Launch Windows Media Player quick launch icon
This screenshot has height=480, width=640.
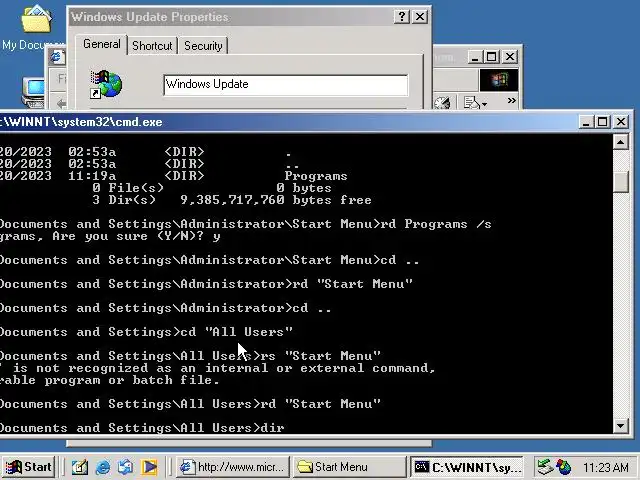coord(149,467)
